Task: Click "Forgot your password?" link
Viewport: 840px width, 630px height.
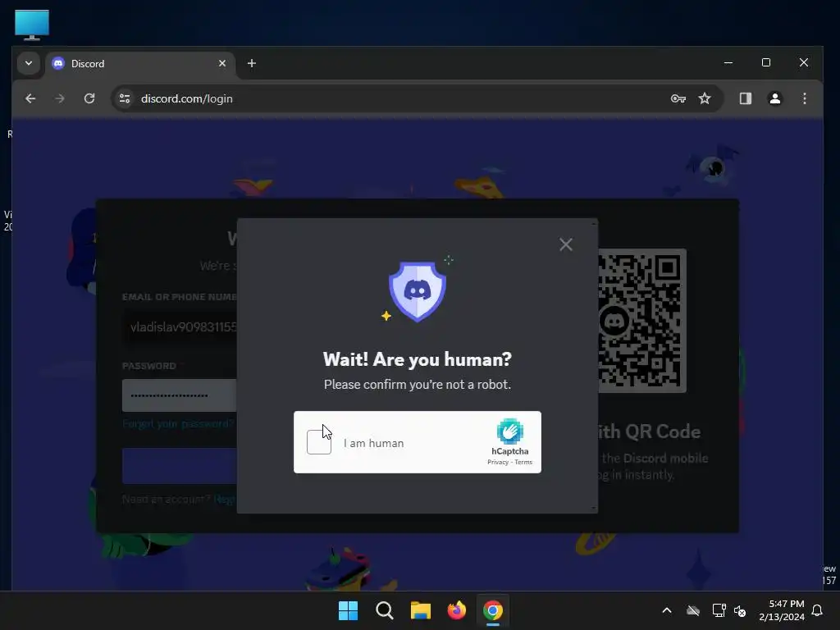Action: [x=178, y=424]
